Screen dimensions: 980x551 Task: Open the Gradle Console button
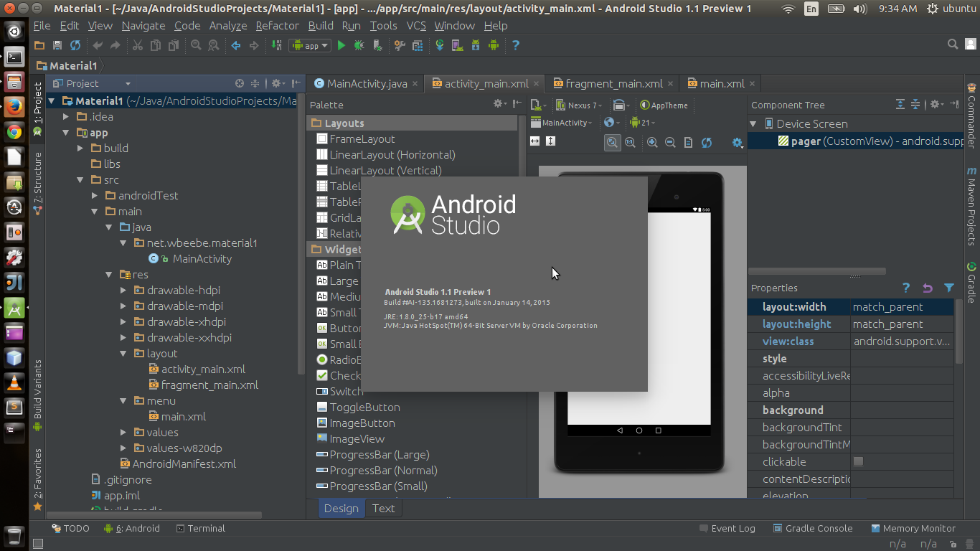[812, 528]
